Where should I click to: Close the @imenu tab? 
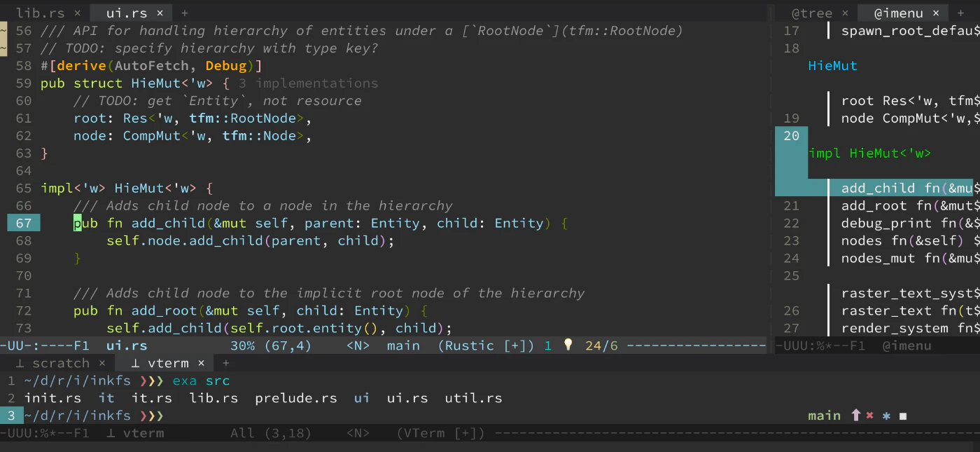[x=936, y=13]
